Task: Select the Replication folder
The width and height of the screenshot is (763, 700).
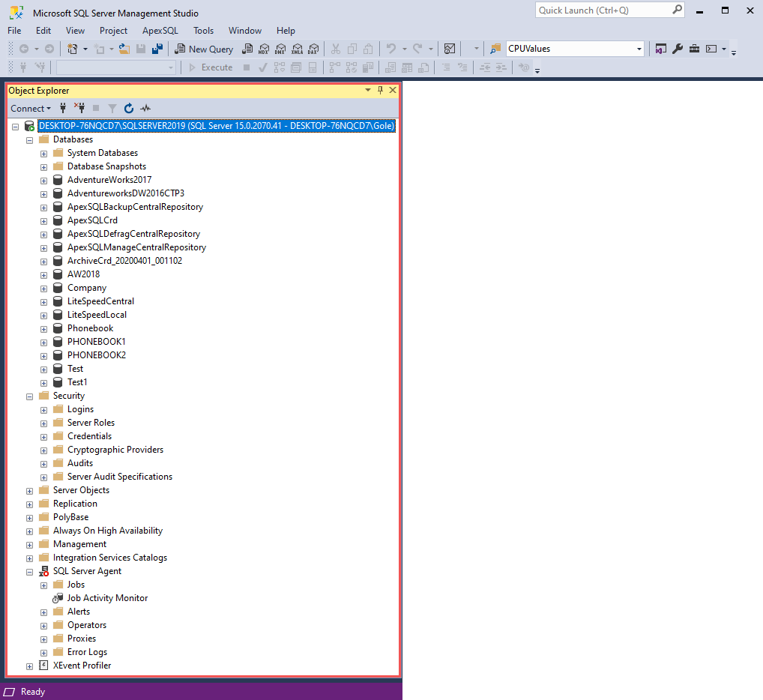Action: pos(75,504)
